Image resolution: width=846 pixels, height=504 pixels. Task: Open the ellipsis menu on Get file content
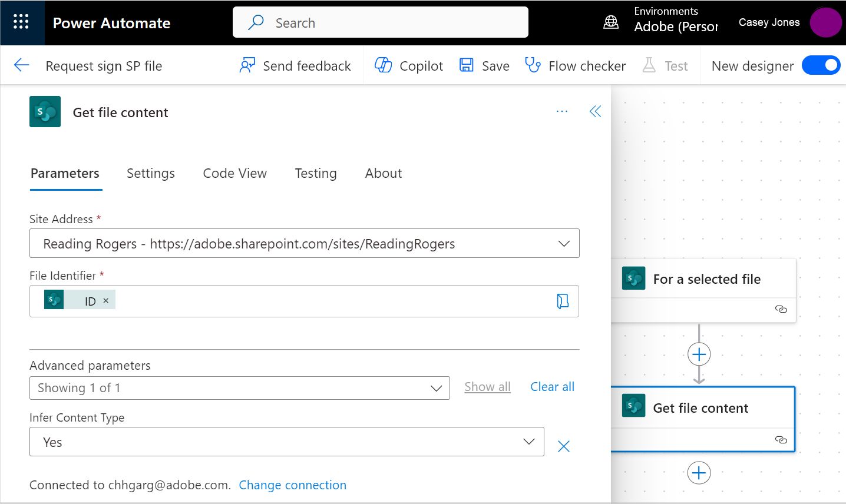561,111
